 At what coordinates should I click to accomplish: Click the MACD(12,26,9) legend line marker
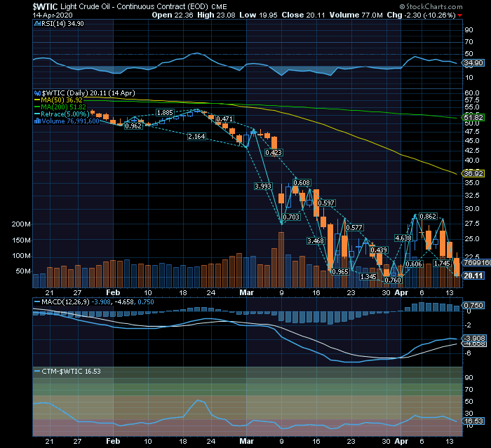(37, 302)
